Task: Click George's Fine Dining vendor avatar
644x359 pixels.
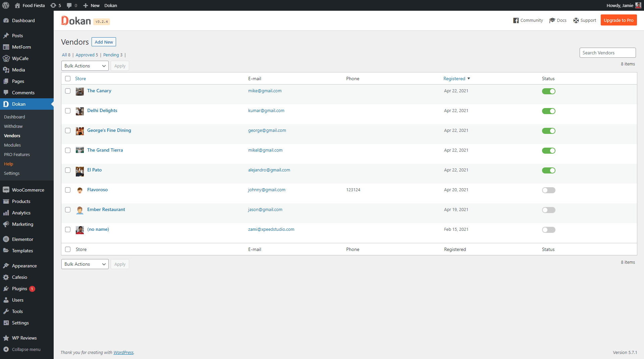Action: coord(80,131)
